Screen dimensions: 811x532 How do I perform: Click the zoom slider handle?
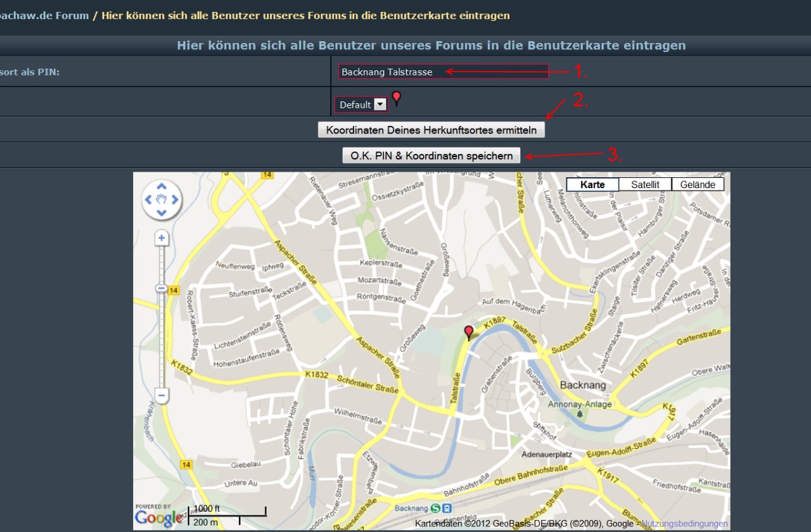pyautogui.click(x=162, y=289)
